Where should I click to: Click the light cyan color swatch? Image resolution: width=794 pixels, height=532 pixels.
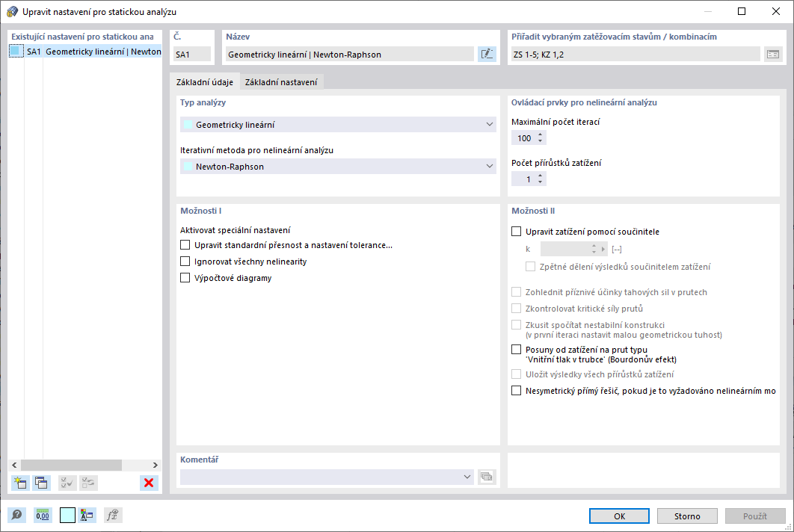click(x=67, y=515)
